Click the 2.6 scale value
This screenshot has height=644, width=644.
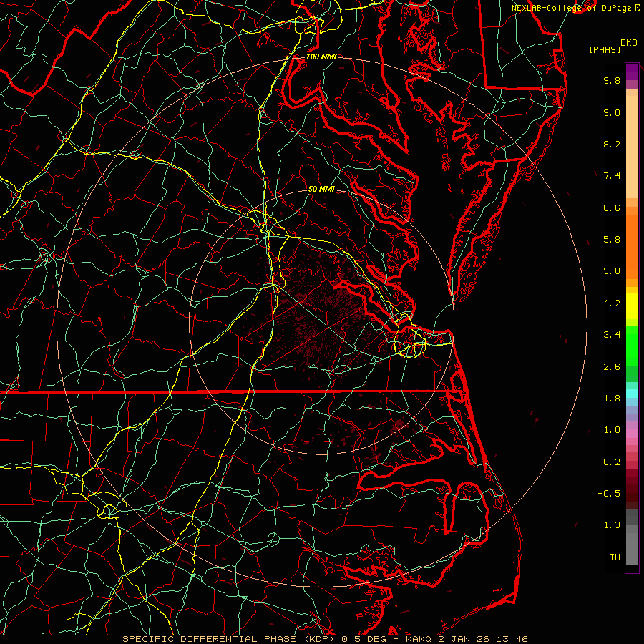[612, 367]
